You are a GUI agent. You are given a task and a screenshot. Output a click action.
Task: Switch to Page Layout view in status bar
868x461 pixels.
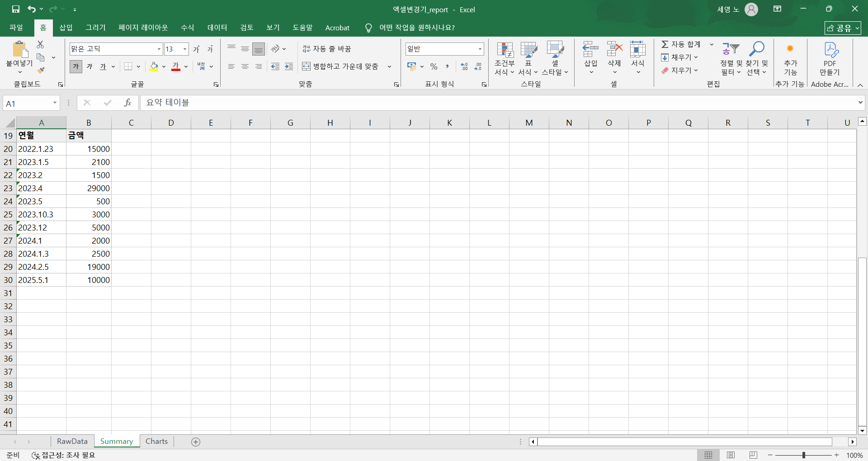(731, 455)
